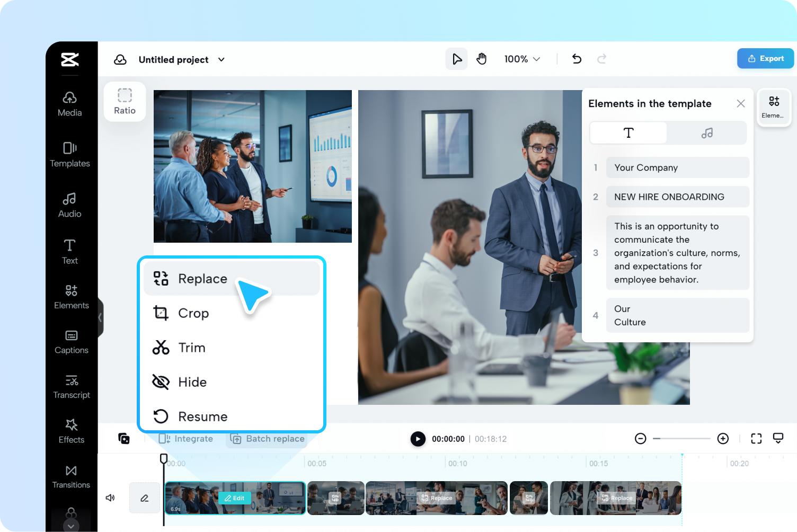The height and width of the screenshot is (532, 797).
Task: Zoom in the timeline with the plus control
Action: click(723, 439)
